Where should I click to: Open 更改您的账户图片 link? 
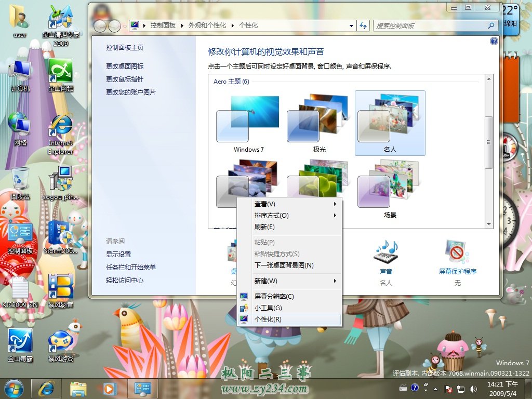pos(130,92)
